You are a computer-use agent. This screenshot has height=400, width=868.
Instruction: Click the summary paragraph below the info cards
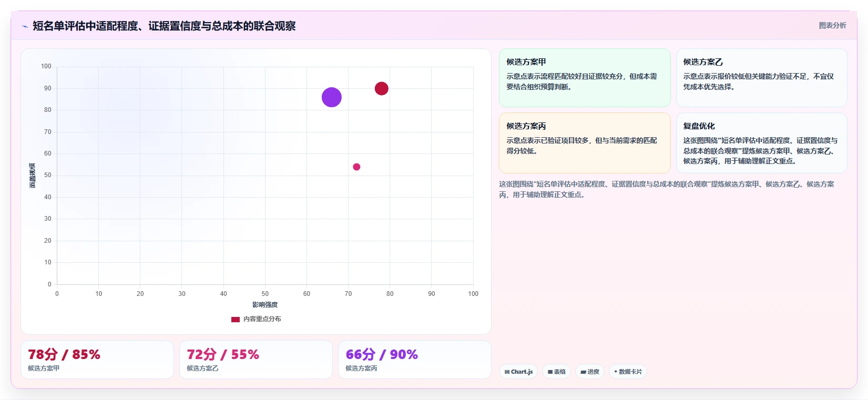(x=667, y=189)
